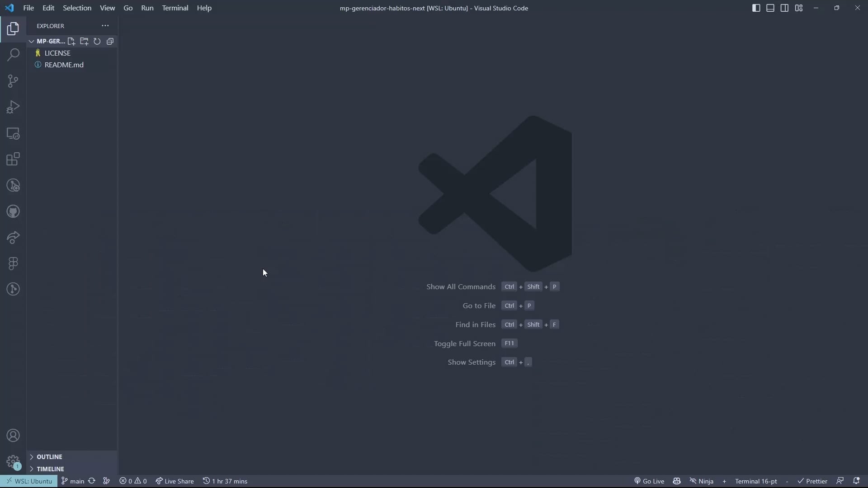Click Terminal 16-pt status item
The image size is (868, 488).
pos(756,481)
